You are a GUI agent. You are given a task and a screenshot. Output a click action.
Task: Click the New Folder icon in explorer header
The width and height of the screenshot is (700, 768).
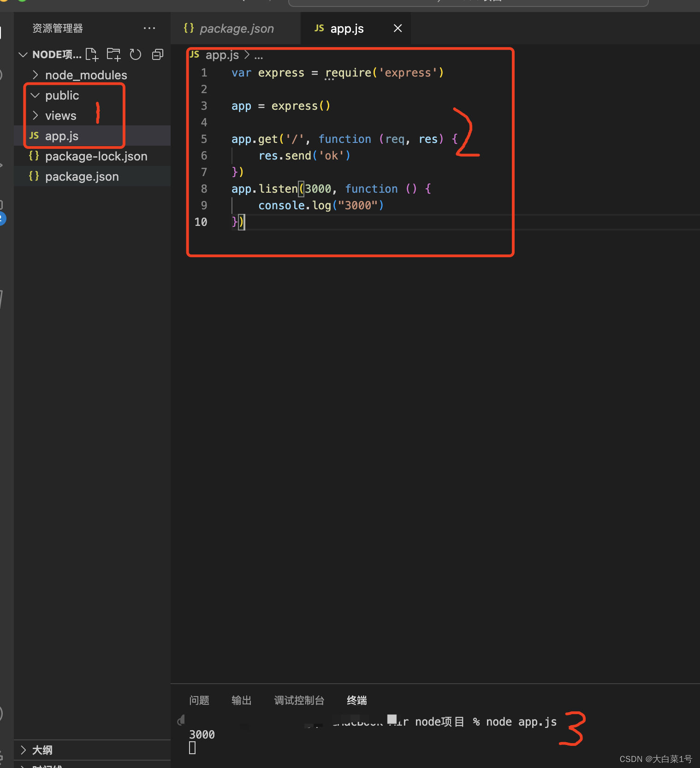(113, 55)
